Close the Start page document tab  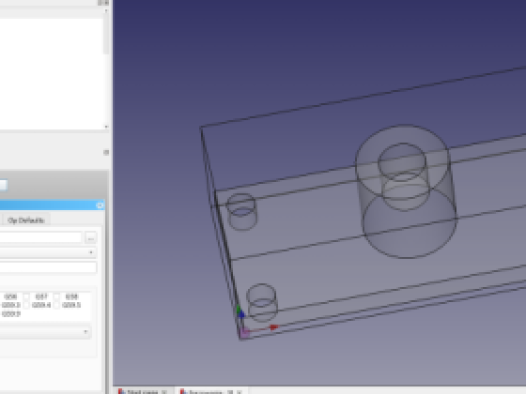(164, 392)
